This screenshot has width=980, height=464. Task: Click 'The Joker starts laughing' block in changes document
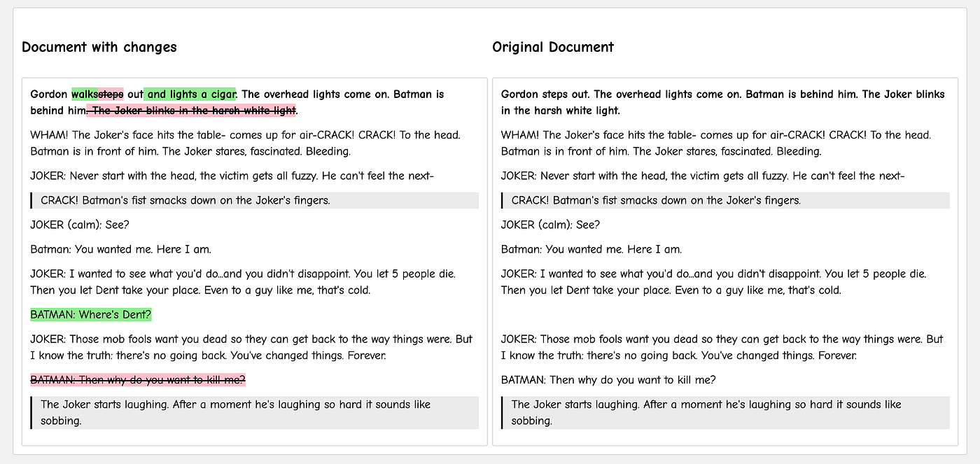pos(255,413)
